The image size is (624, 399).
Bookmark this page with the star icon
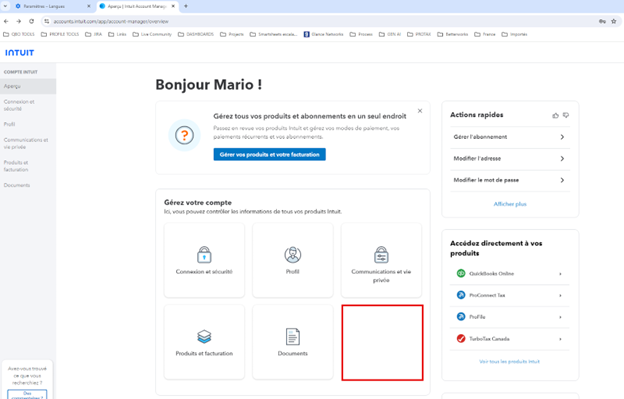(614, 21)
